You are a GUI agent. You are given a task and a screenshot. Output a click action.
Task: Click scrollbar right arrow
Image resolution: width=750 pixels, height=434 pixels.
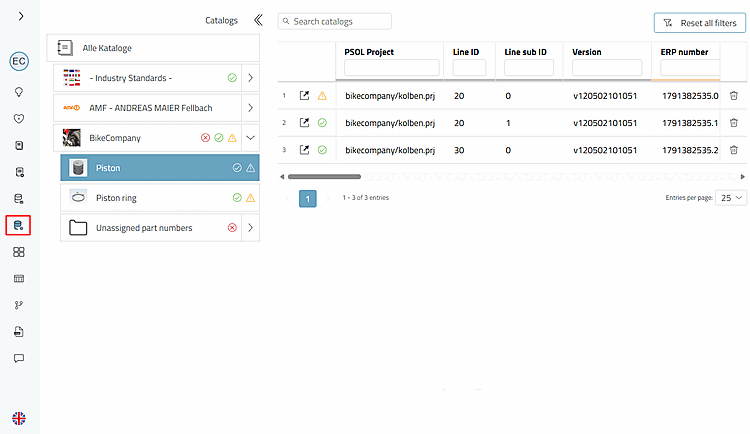pyautogui.click(x=742, y=177)
